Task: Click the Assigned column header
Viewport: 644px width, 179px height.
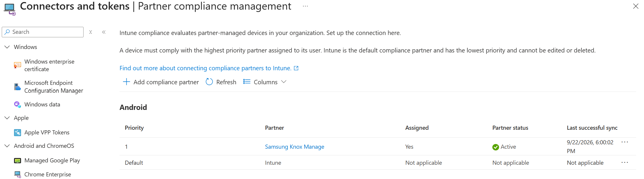Action: point(417,128)
